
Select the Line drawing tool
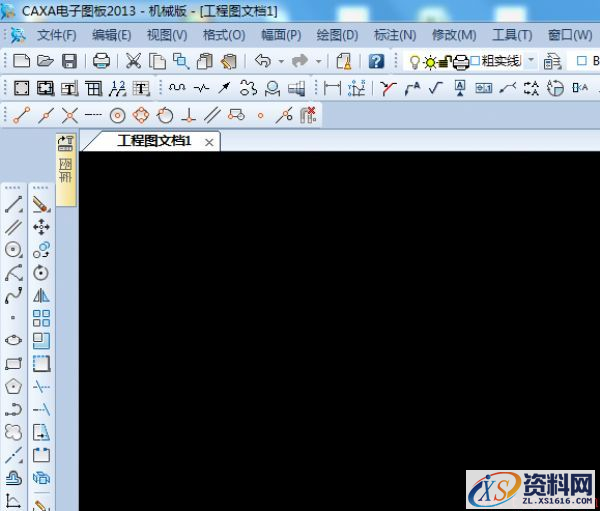click(x=13, y=204)
